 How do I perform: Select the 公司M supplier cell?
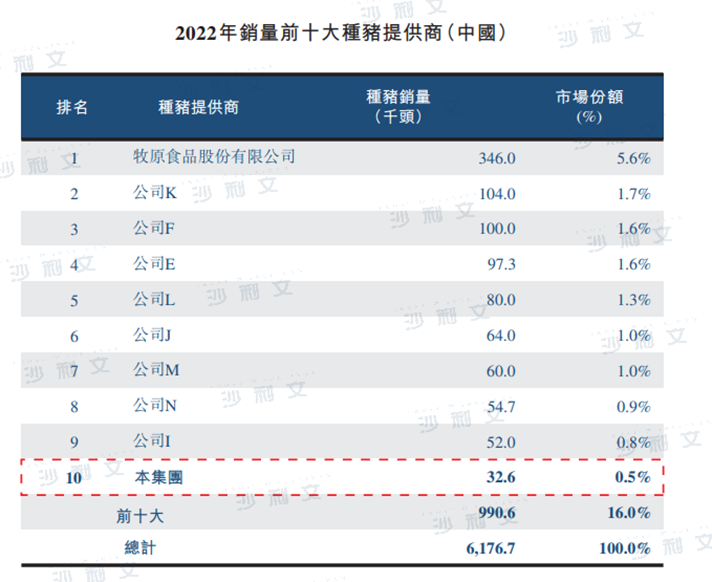point(156,370)
